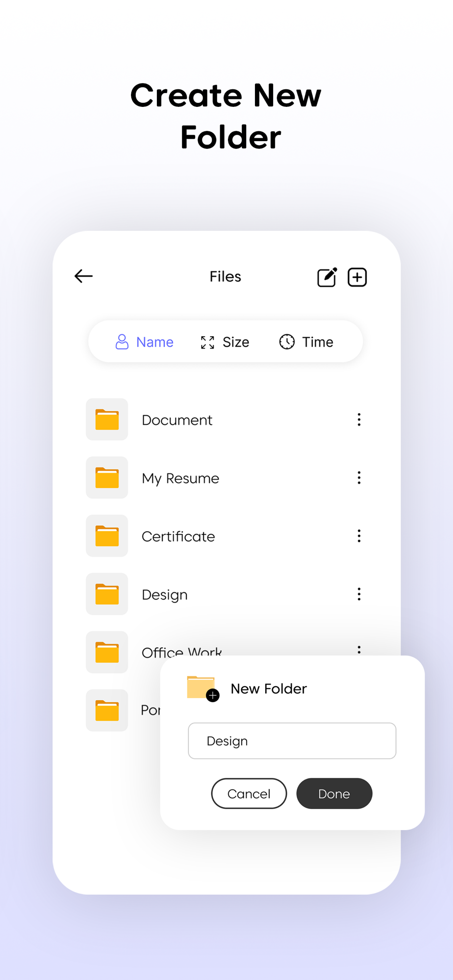Click the folder name input field
This screenshot has height=980, width=453.
[292, 741]
